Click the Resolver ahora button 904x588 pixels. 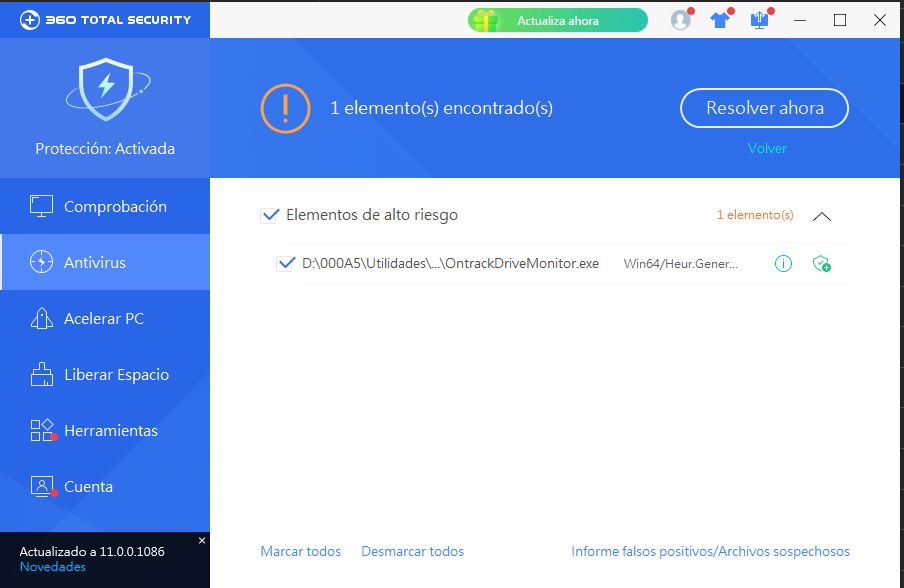(764, 108)
